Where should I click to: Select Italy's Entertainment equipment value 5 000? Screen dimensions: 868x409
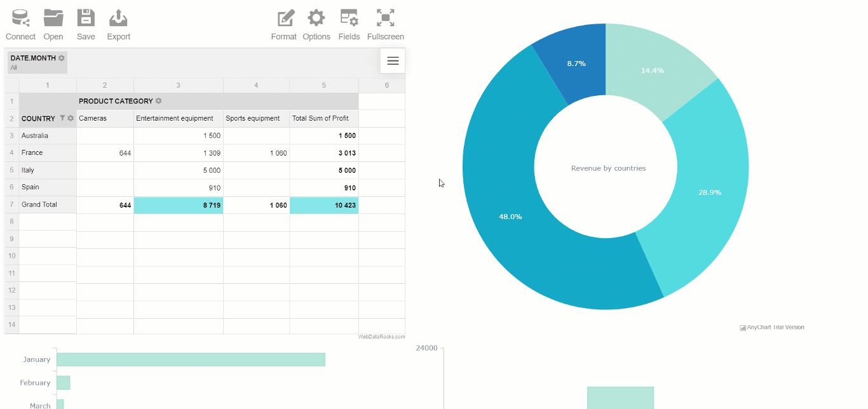pyautogui.click(x=179, y=170)
